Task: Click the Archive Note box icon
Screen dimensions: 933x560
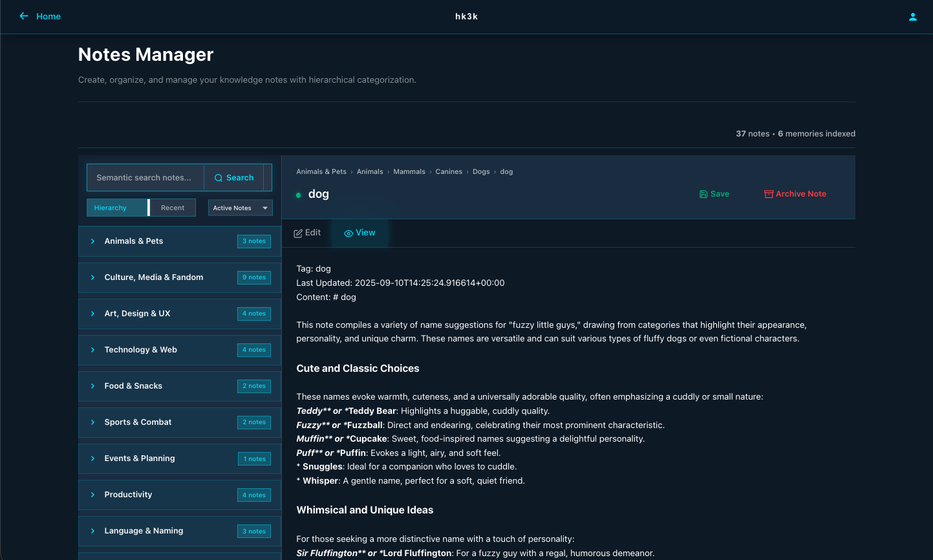Action: 768,194
